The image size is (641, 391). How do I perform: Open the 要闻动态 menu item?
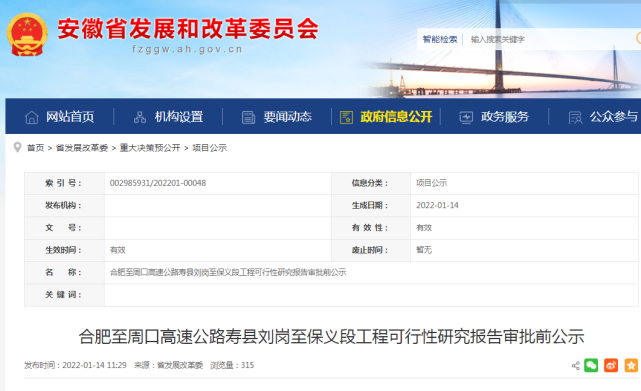(x=287, y=117)
